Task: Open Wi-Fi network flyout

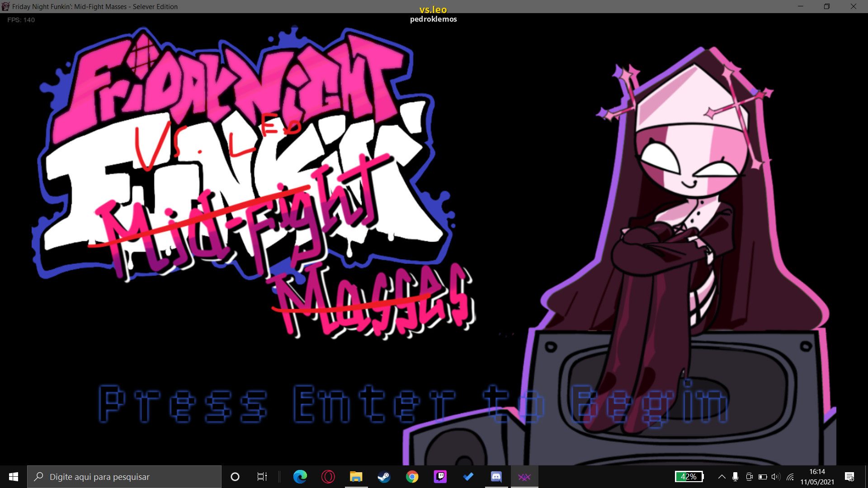Action: pyautogui.click(x=790, y=477)
